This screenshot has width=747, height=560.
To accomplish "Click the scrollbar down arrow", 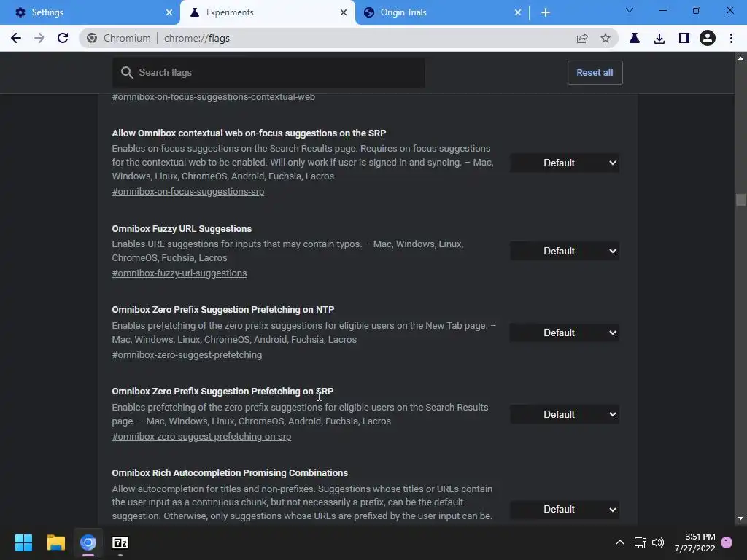I will coord(740,518).
